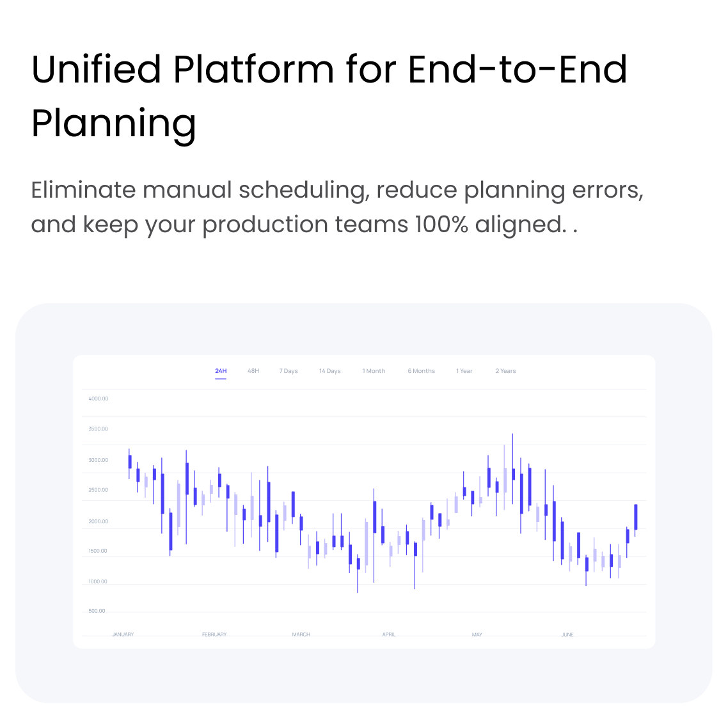Click the APRIL axis label
The width and height of the screenshot is (728, 719).
[389, 635]
